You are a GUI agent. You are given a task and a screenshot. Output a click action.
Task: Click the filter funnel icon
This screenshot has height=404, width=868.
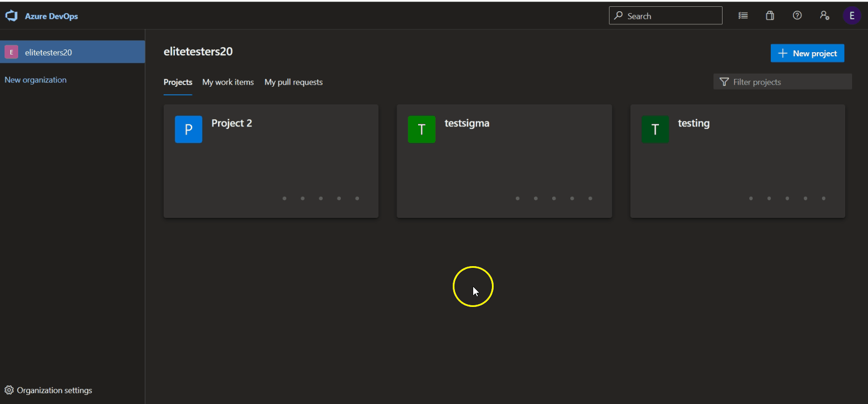pos(724,82)
